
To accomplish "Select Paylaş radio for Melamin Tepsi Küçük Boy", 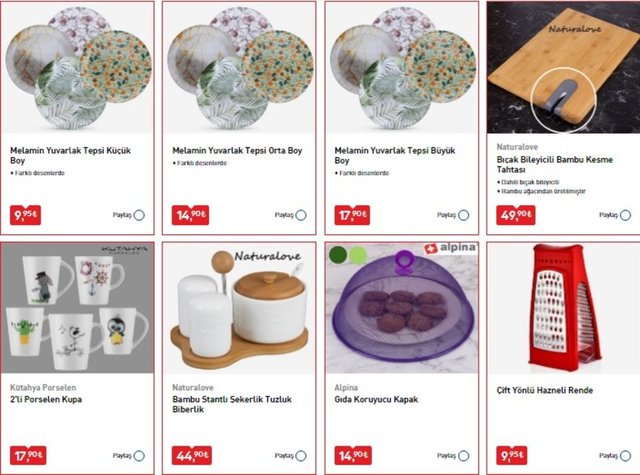I will (139, 215).
